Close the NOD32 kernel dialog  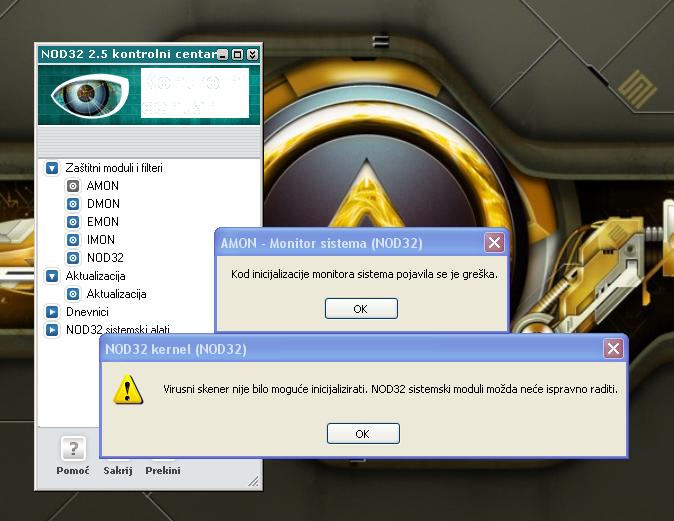613,348
